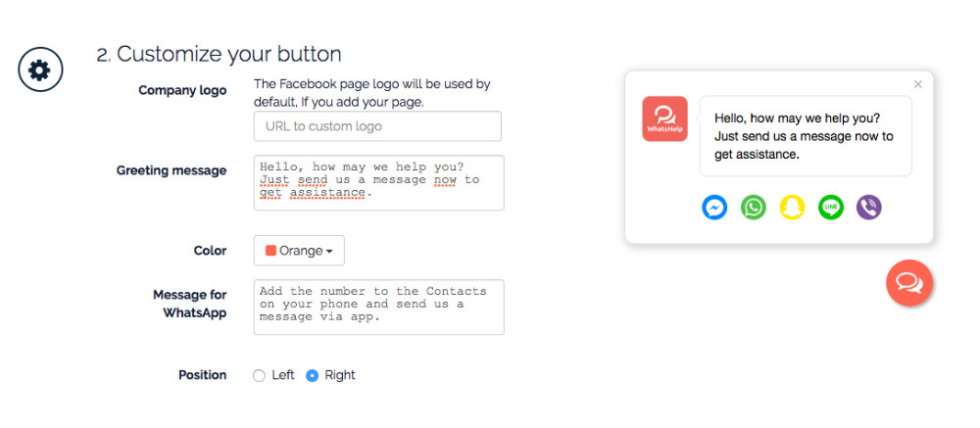Click the Company logo label

[x=182, y=91]
